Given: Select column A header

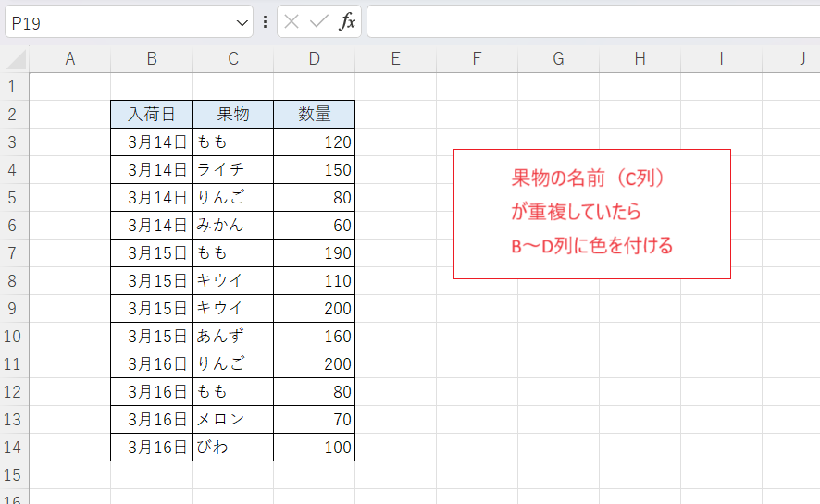Looking at the screenshot, I should (70, 59).
